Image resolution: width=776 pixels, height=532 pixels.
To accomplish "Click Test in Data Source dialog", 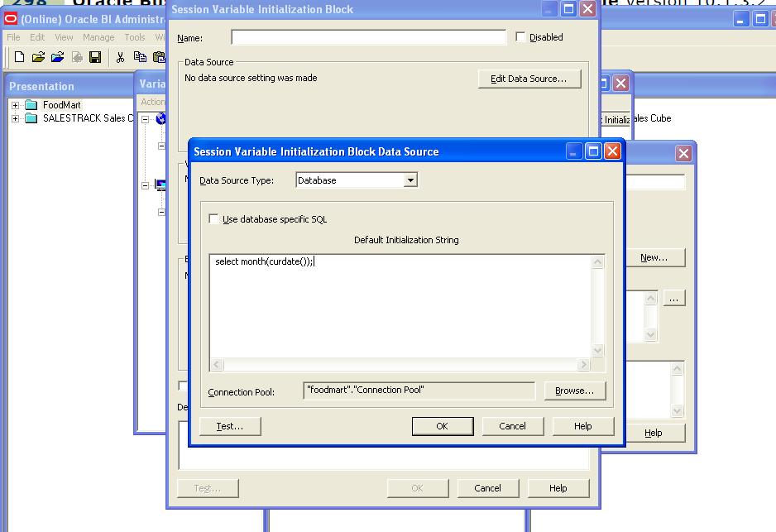I will click(230, 426).
